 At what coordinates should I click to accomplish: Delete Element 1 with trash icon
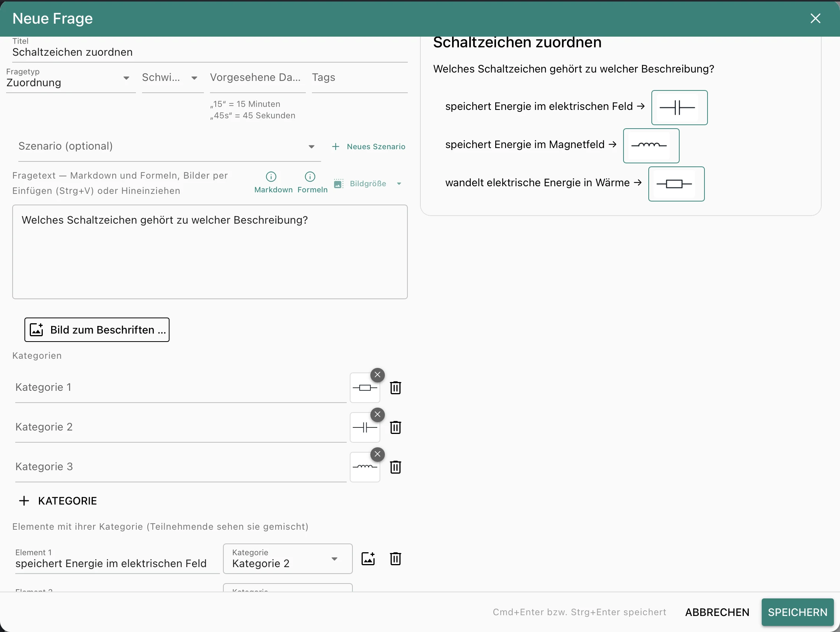coord(396,559)
